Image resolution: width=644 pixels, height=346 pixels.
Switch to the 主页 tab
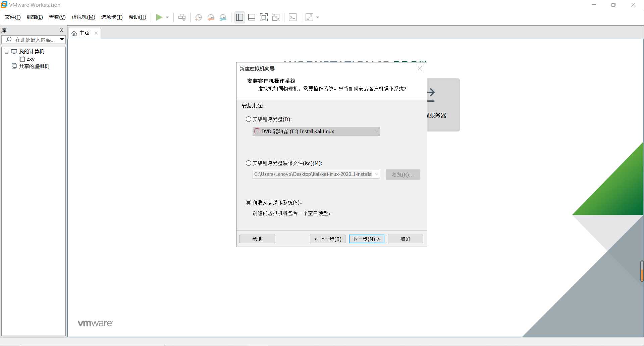85,33
